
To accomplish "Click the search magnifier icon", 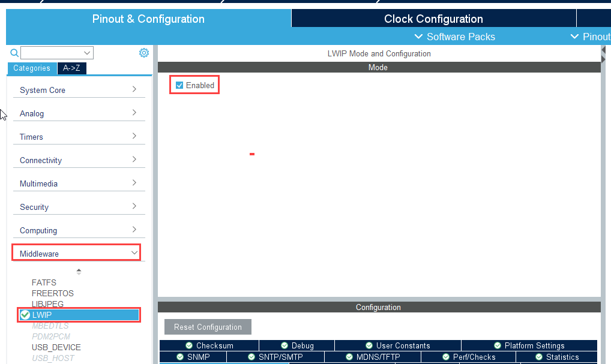I will pos(14,53).
